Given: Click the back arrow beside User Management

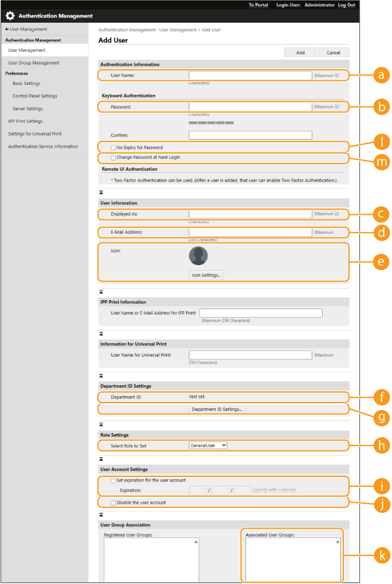Looking at the screenshot, I should point(7,29).
